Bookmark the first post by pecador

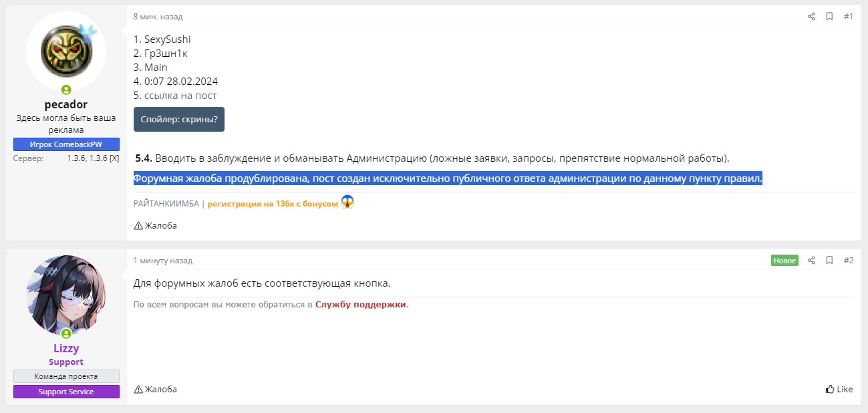click(x=829, y=17)
